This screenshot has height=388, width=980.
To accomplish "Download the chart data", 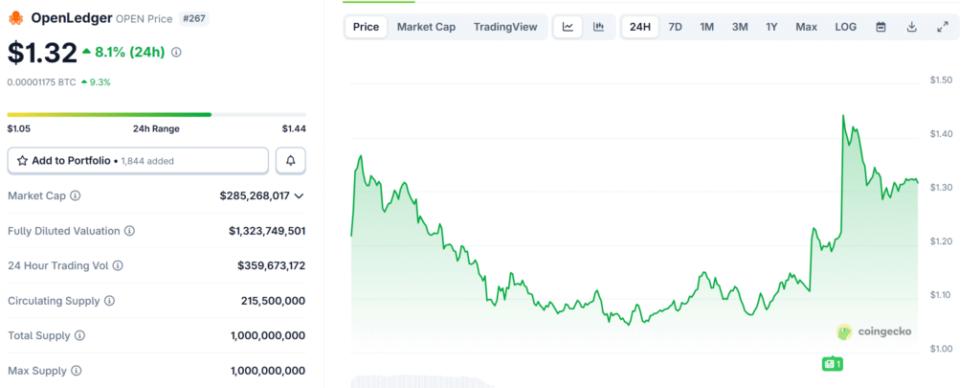I will tap(912, 27).
